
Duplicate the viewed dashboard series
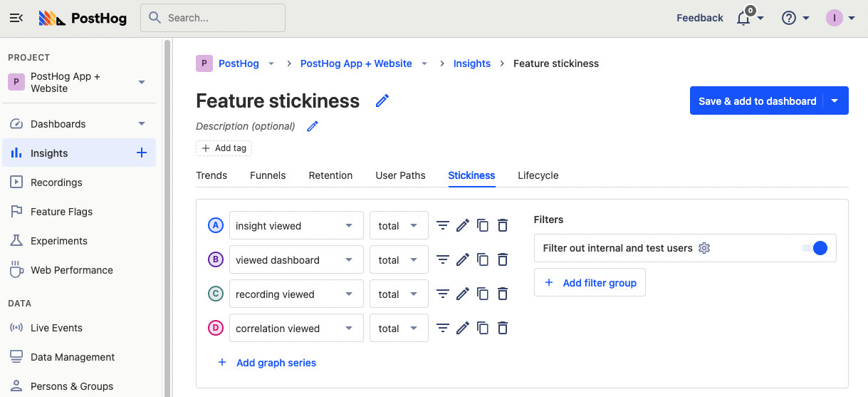click(483, 259)
